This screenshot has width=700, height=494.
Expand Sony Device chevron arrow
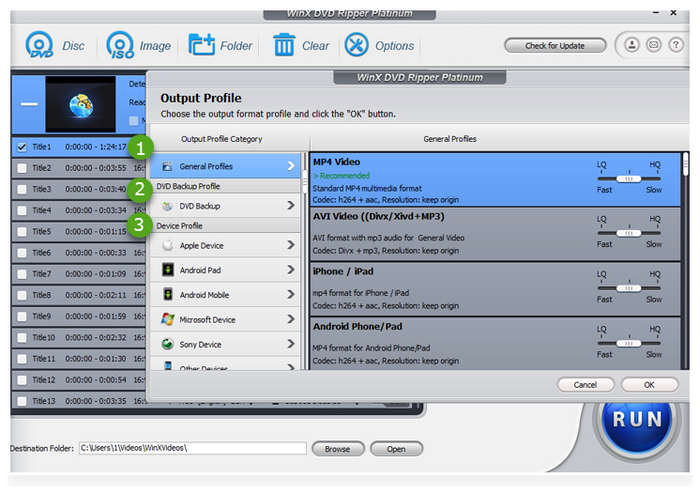[291, 344]
